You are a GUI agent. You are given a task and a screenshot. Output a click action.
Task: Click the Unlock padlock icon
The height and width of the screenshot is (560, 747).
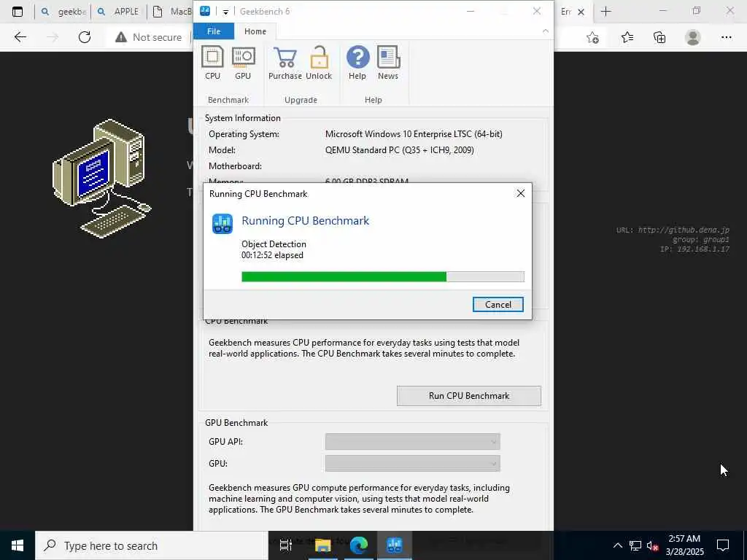(x=319, y=63)
